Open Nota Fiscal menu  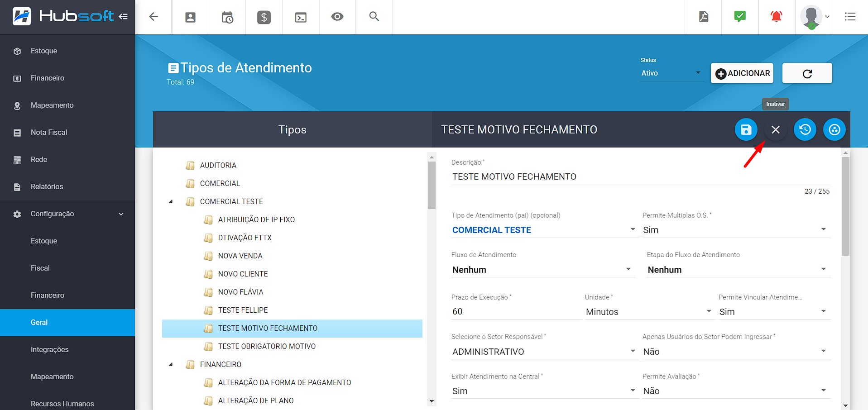(67, 133)
